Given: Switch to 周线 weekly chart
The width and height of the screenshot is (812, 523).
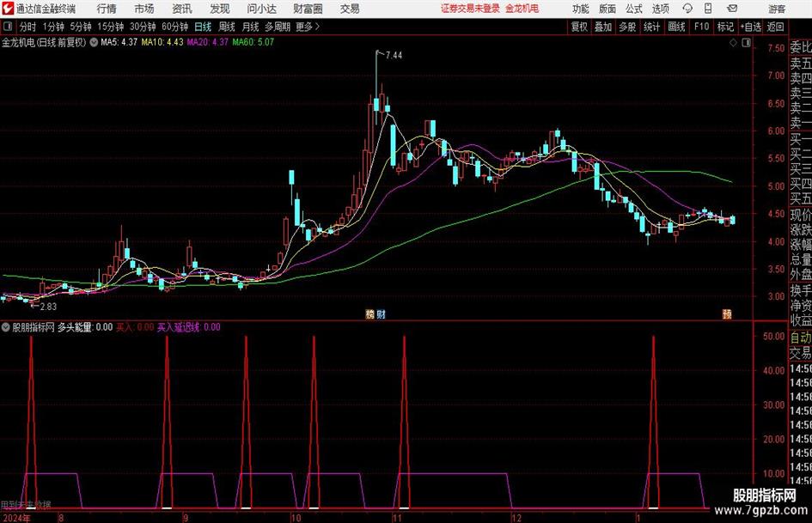Looking at the screenshot, I should pos(227,27).
